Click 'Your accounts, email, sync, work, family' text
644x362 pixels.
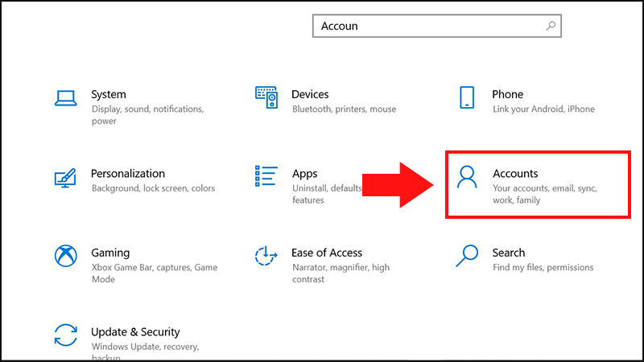click(x=545, y=194)
